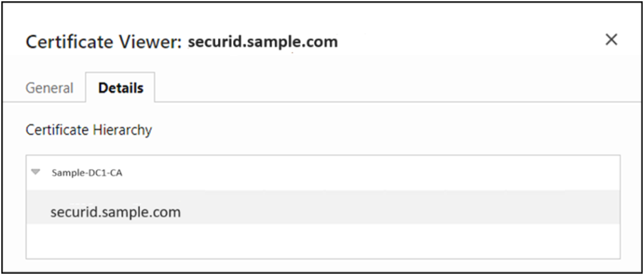Screen dimensions: 644x275
Task: Click blank space right of hierarchy securid.sample.com
Action: tap(394, 212)
